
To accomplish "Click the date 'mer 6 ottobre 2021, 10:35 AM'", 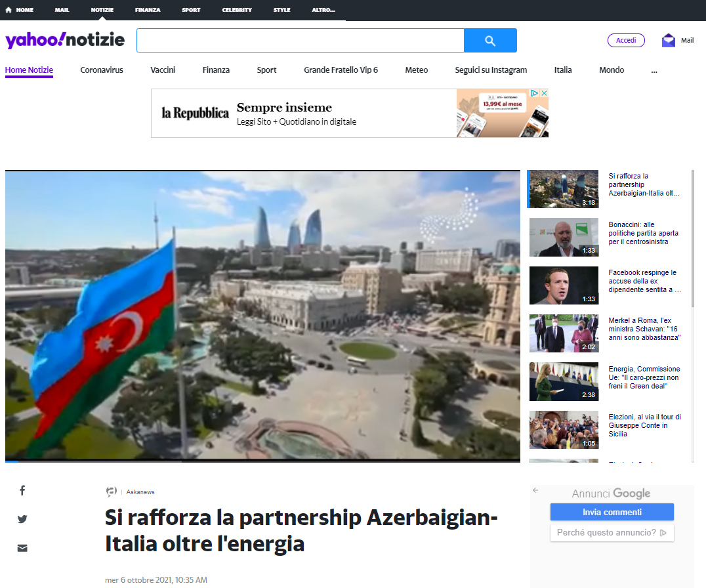I will pyautogui.click(x=156, y=580).
